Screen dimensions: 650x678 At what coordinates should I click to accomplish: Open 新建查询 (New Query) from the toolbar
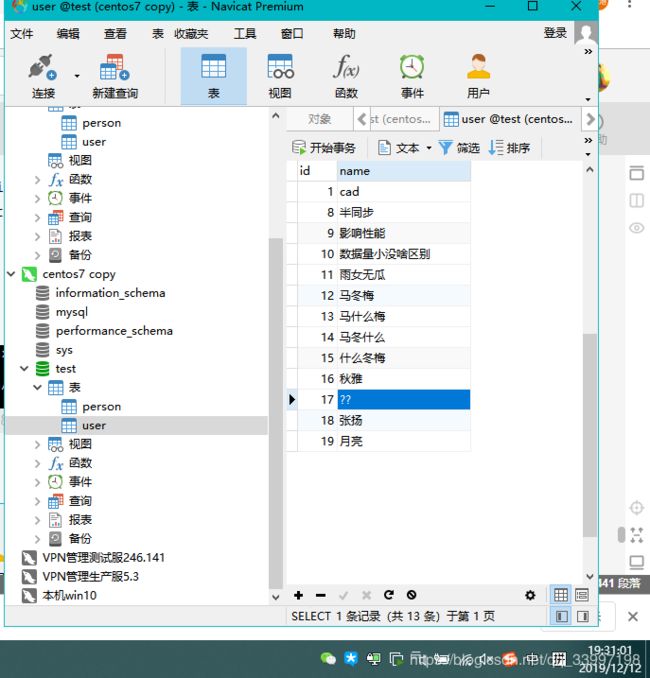pos(114,75)
